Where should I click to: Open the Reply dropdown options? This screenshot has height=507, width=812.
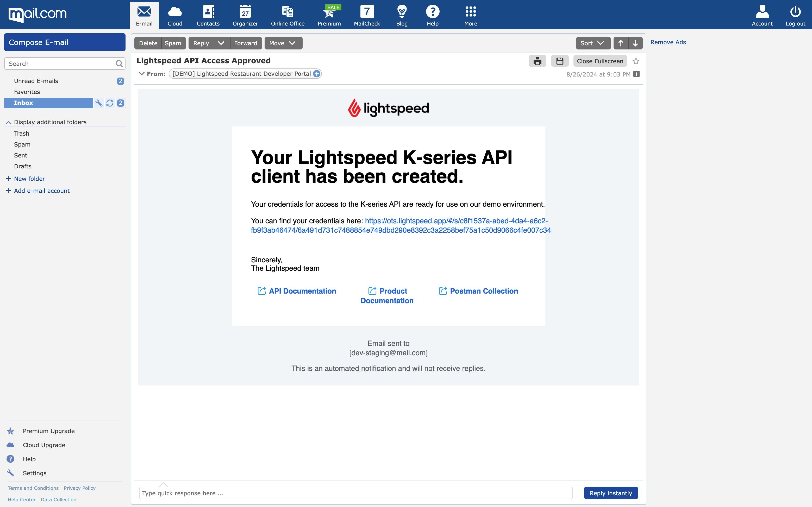pos(221,43)
